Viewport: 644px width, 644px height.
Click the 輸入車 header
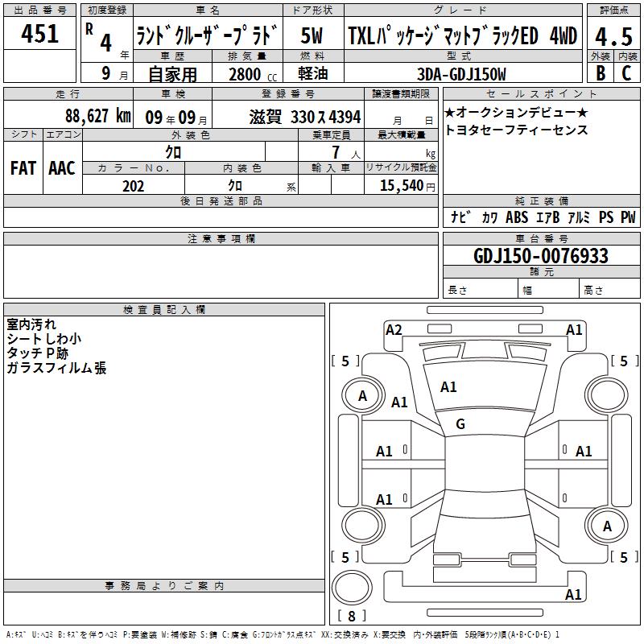[x=331, y=167]
